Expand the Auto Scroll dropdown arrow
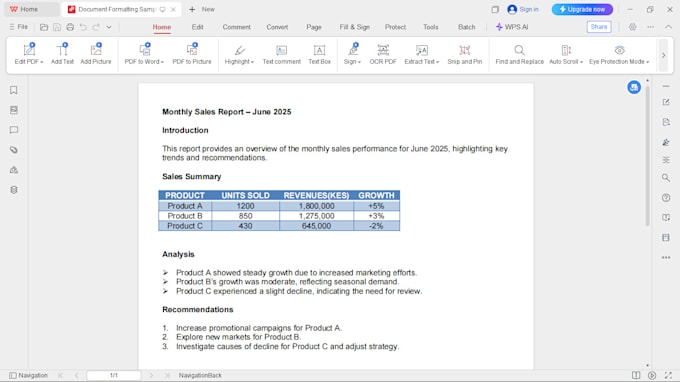The height and width of the screenshot is (382, 680). 581,62
